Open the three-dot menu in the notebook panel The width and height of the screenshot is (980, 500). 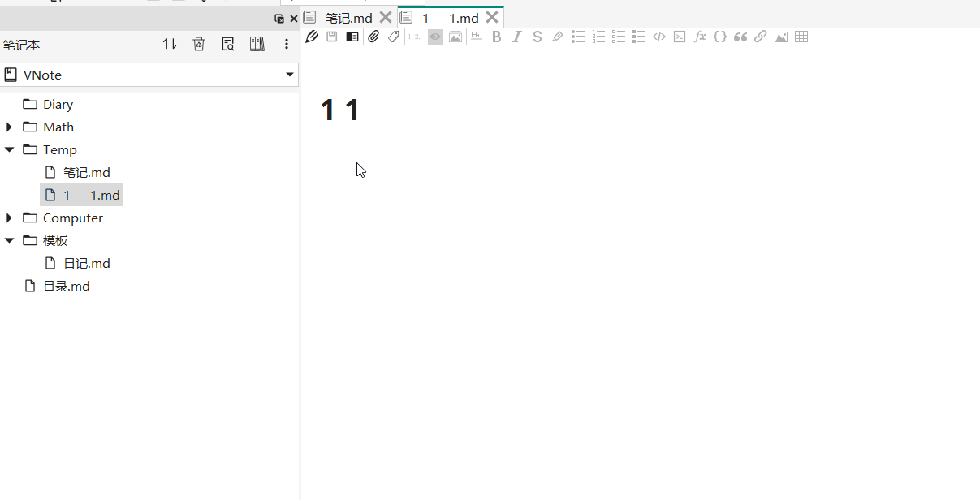point(287,44)
